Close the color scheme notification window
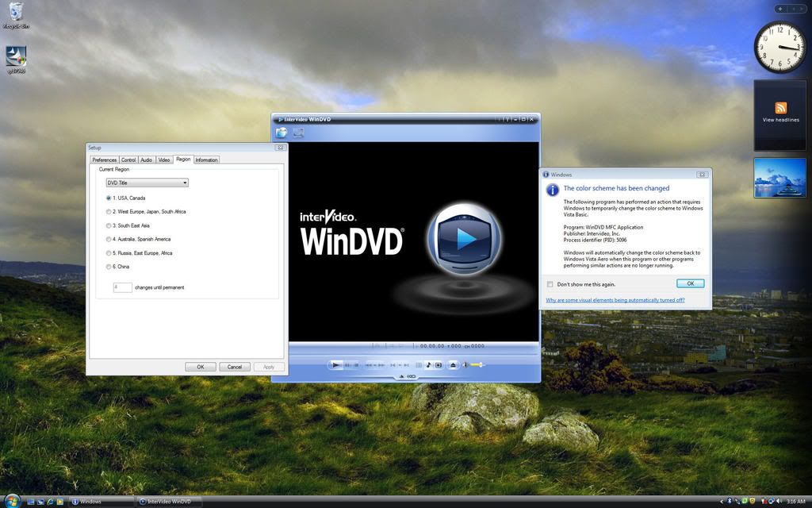Image resolution: width=812 pixels, height=508 pixels. [x=703, y=175]
